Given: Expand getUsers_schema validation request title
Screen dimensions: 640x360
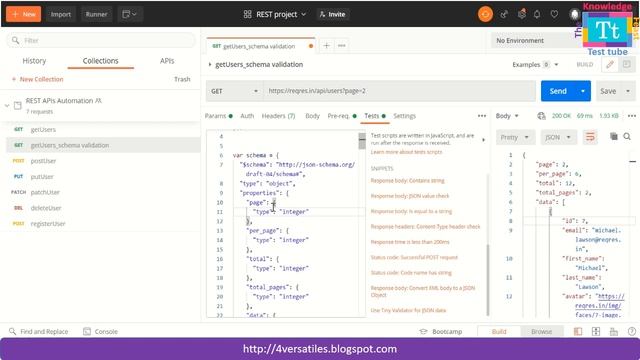Looking at the screenshot, I should click(210, 64).
